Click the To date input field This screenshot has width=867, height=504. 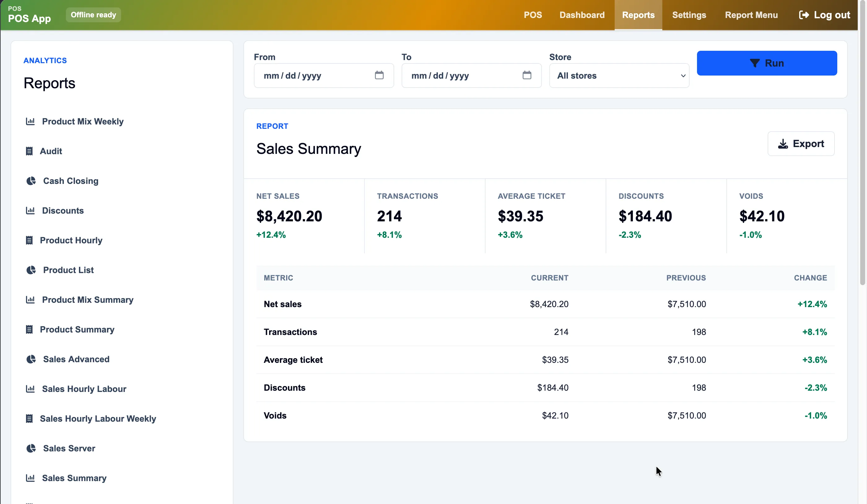(471, 75)
